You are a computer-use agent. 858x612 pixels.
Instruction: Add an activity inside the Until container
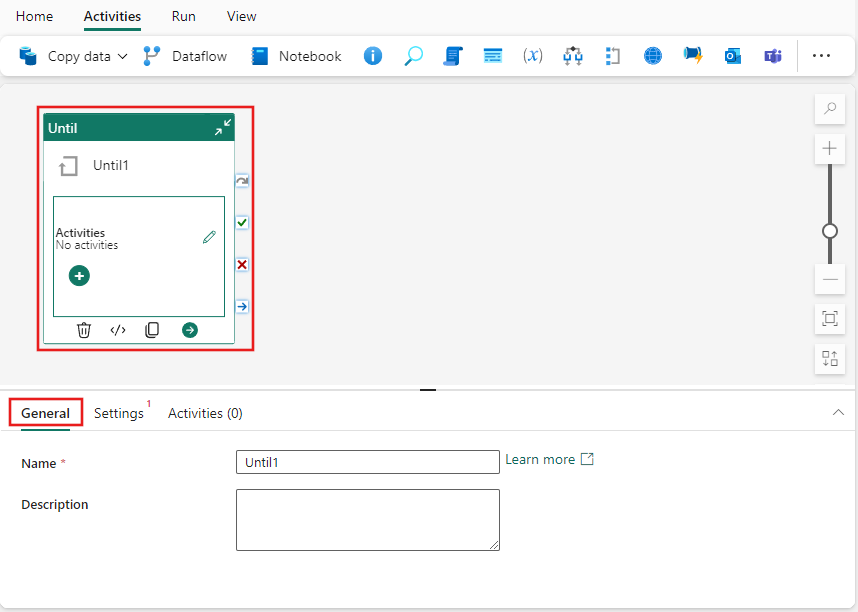click(x=79, y=275)
